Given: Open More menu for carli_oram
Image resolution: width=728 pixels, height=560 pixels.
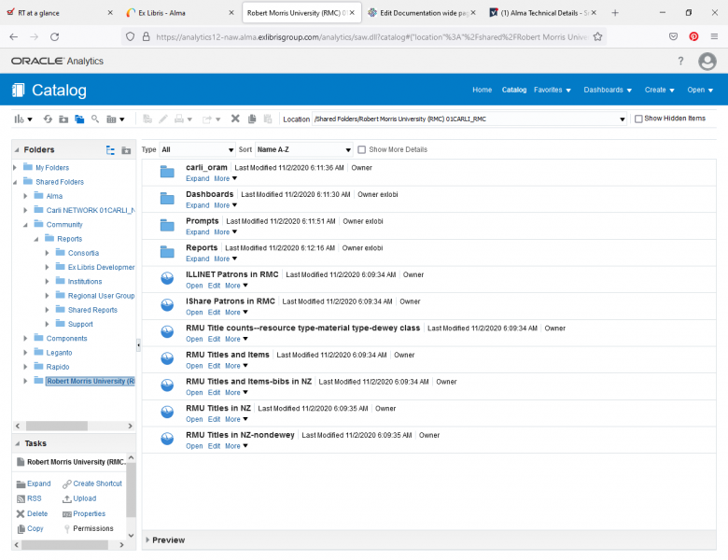Looking at the screenshot, I should point(226,179).
